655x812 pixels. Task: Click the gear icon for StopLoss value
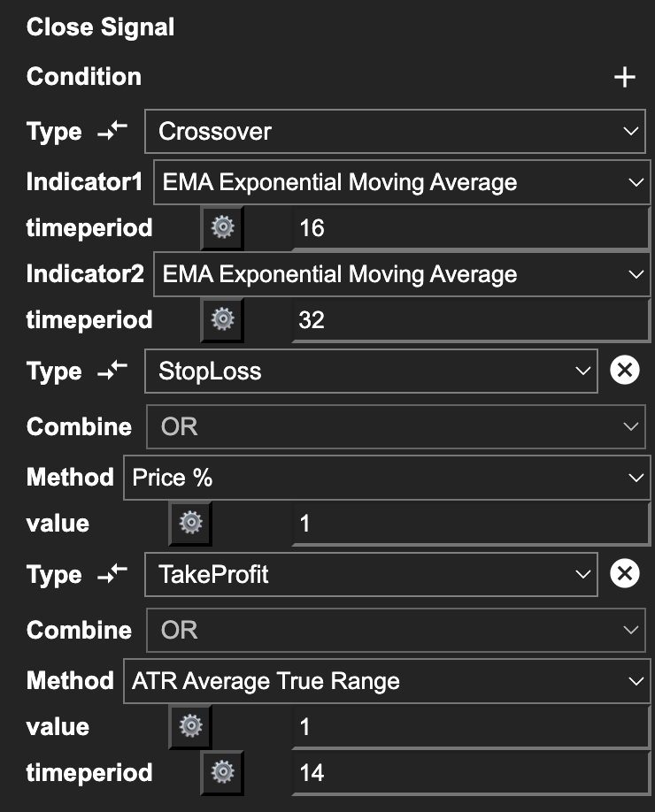pos(190,523)
